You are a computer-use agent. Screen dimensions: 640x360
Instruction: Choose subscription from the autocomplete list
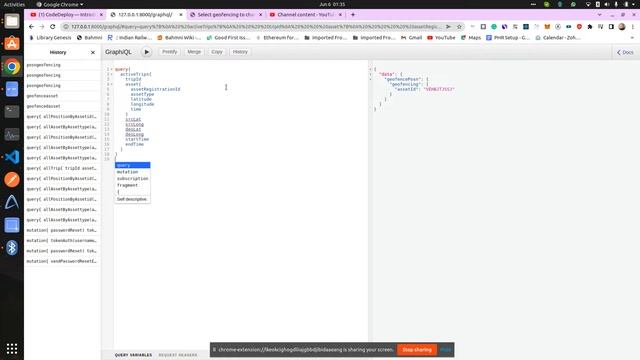click(x=132, y=178)
